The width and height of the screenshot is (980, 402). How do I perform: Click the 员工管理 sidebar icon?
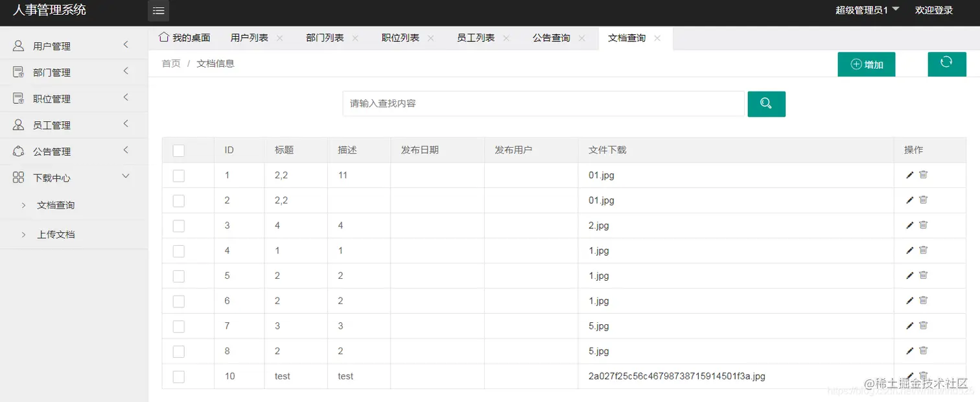click(19, 125)
